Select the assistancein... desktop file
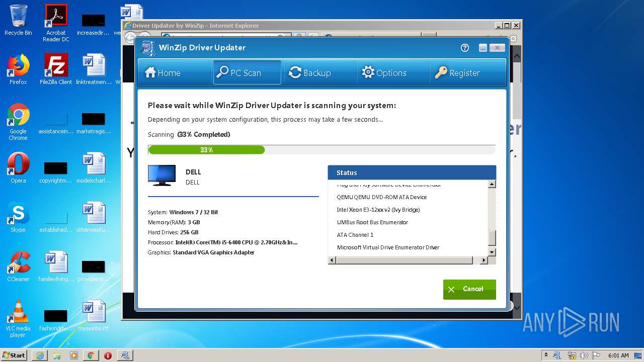644x362 pixels. pyautogui.click(x=56, y=122)
